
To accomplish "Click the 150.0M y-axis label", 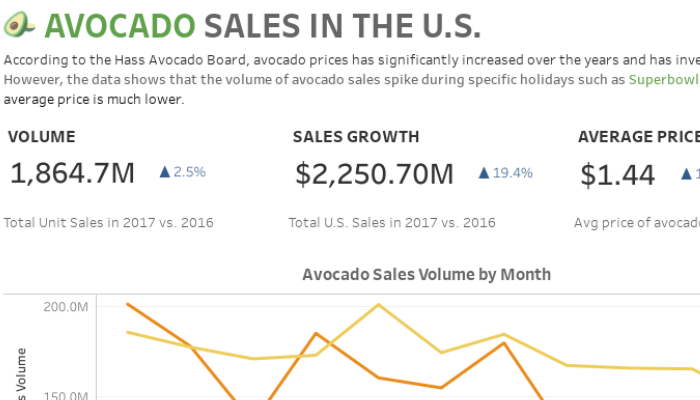I will pyautogui.click(x=66, y=396).
